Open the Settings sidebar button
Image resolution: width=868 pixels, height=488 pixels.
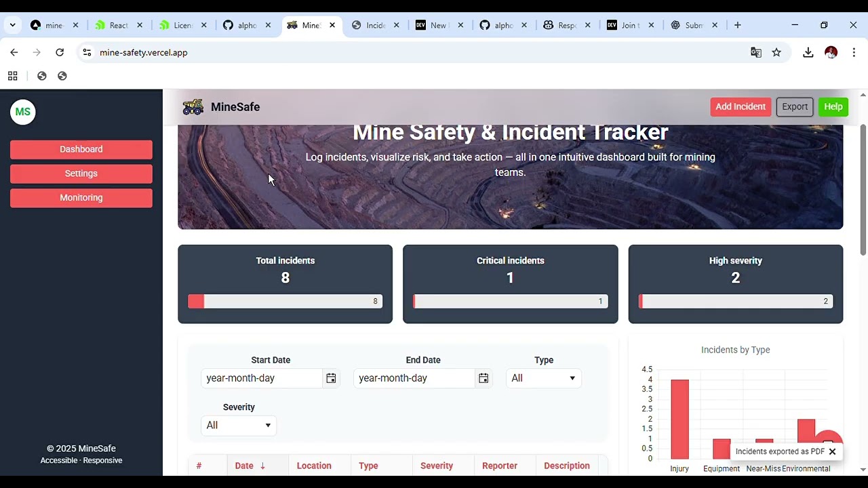point(81,174)
